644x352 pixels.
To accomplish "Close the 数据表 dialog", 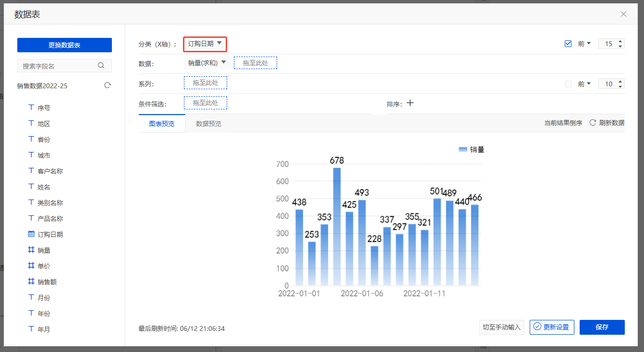I will (623, 14).
